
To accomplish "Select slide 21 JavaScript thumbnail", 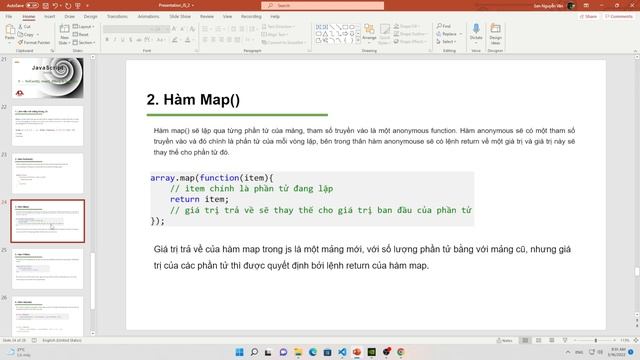I will tap(47, 78).
